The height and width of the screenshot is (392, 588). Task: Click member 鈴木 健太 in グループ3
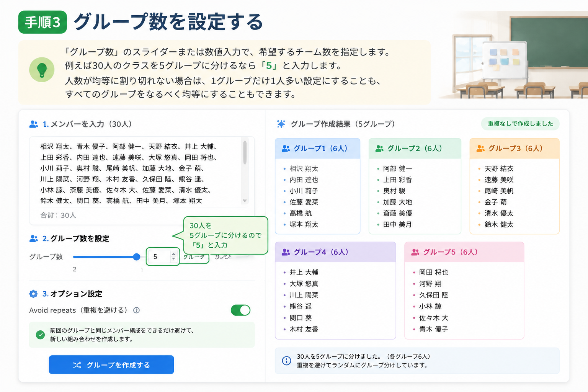(x=499, y=225)
